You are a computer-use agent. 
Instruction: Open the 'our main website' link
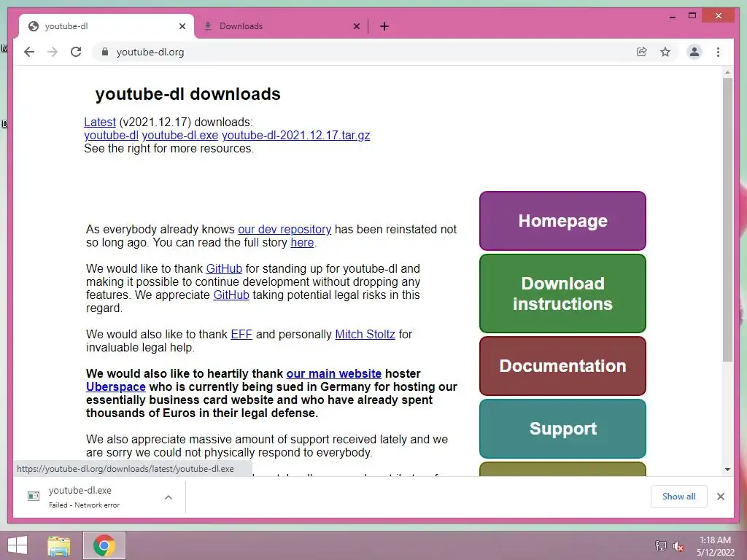(334, 374)
